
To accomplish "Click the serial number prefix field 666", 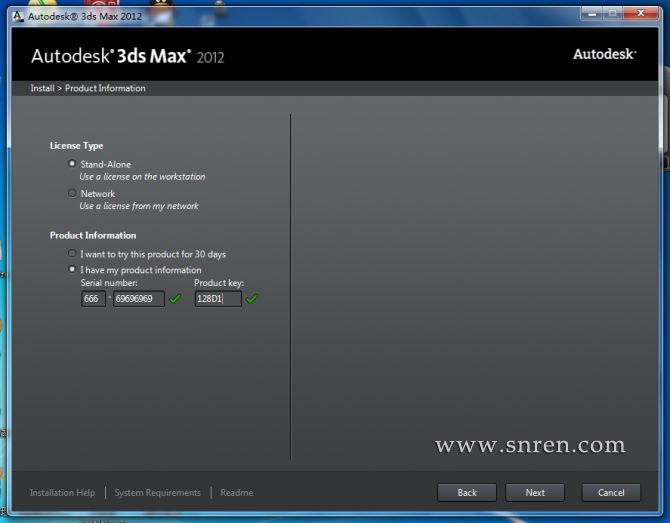I will pos(93,298).
